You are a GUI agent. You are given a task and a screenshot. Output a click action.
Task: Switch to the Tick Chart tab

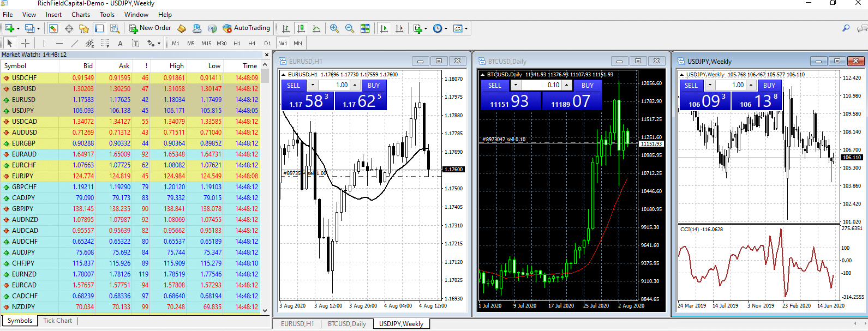click(57, 321)
